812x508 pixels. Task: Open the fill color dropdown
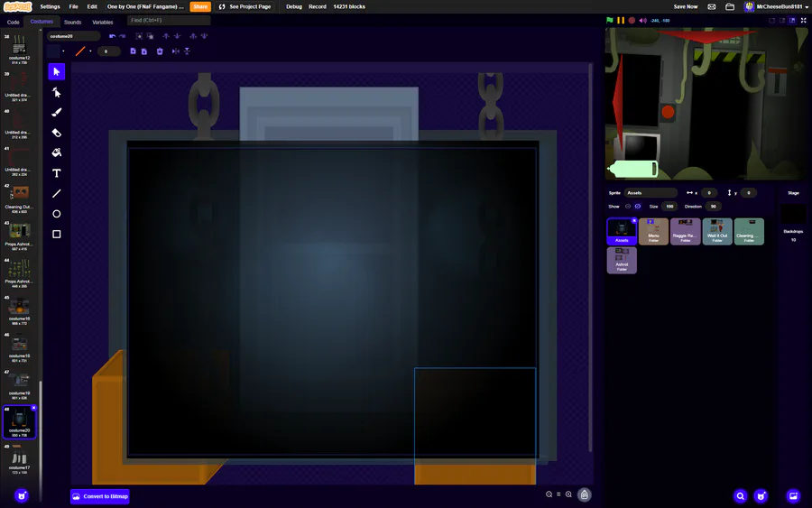click(63, 51)
